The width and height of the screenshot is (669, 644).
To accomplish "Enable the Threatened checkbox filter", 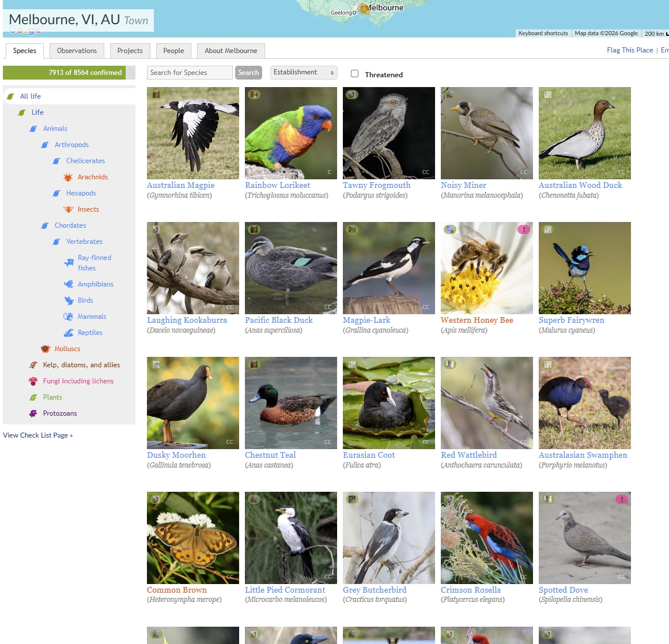I will tap(355, 74).
